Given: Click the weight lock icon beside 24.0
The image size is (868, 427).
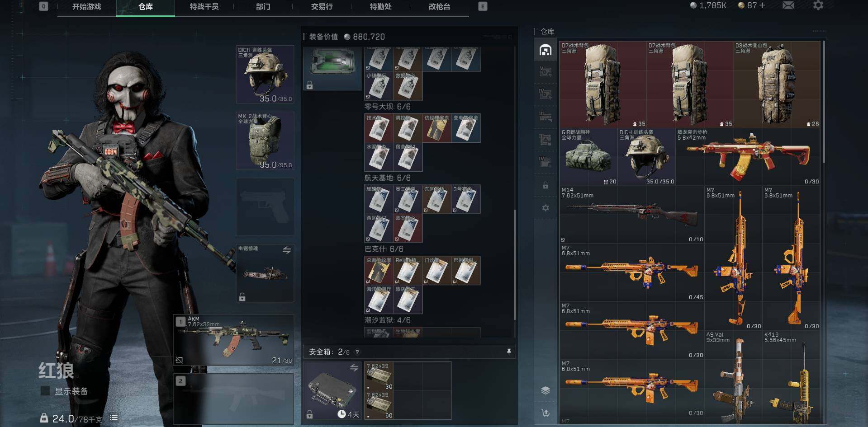Looking at the screenshot, I should (x=44, y=418).
